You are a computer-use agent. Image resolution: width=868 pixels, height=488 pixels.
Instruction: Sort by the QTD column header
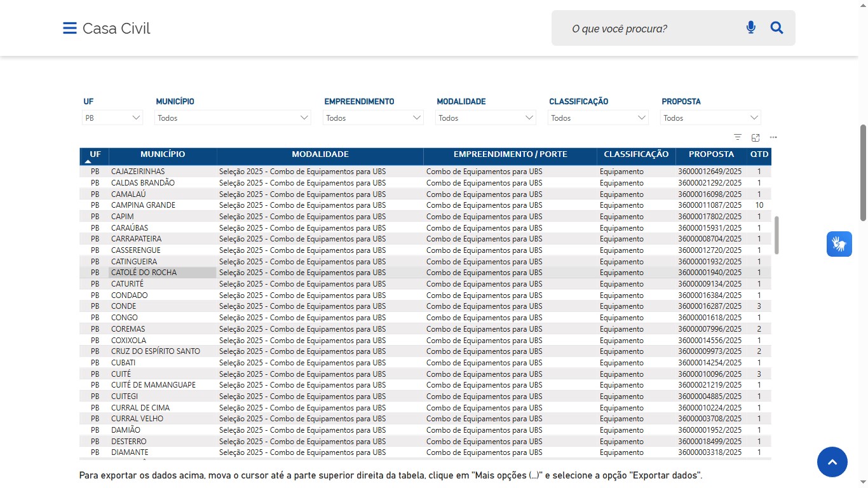[x=759, y=154]
